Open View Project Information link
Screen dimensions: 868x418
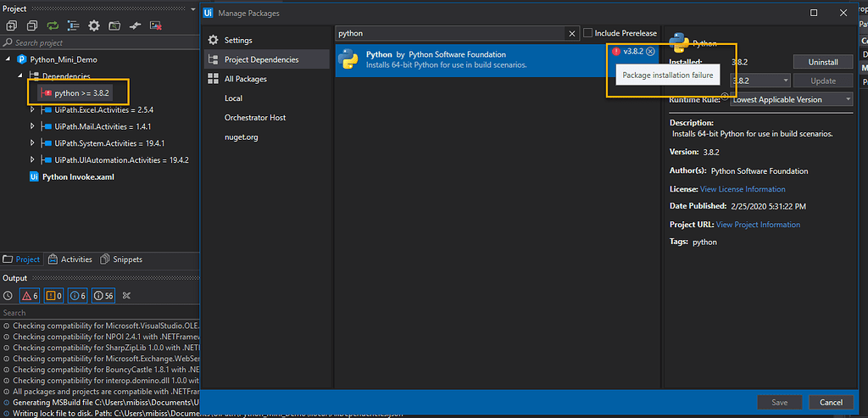click(x=758, y=224)
